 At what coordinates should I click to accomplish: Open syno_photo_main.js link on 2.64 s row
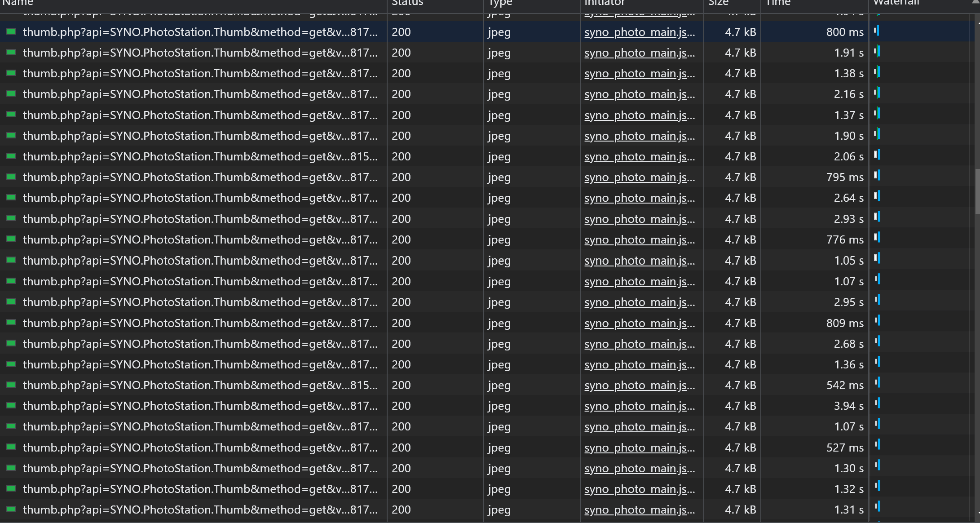639,198
